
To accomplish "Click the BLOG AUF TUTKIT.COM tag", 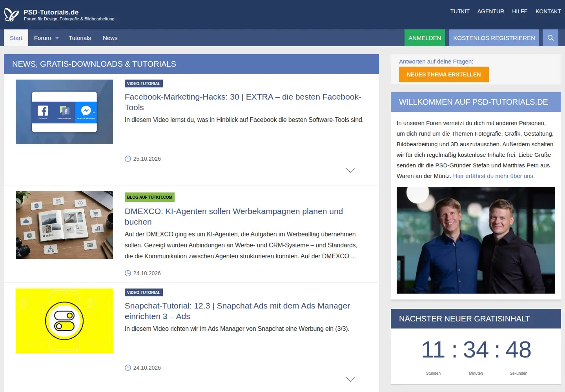I will (149, 197).
